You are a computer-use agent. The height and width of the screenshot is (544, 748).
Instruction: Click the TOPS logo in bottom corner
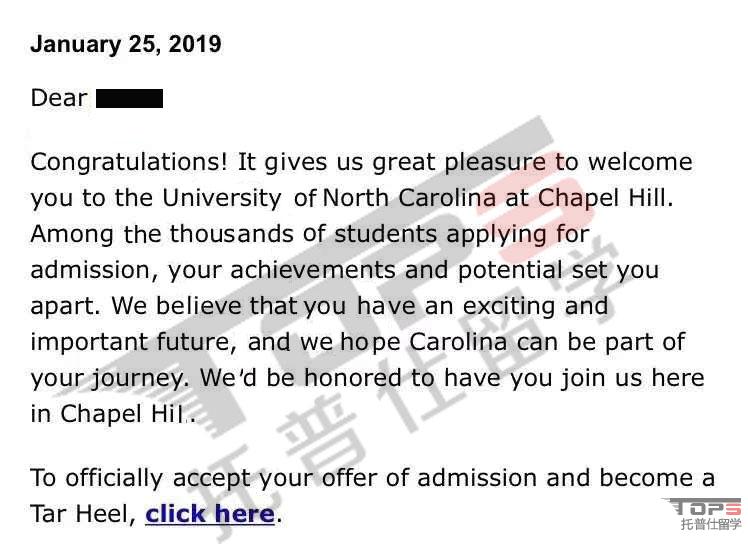click(701, 506)
